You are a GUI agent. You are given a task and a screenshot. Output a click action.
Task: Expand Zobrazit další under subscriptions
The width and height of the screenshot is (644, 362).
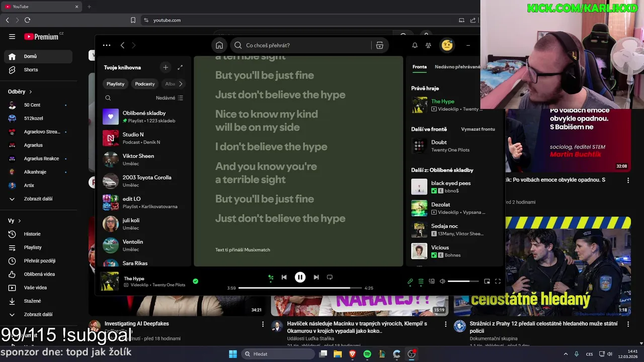(38, 199)
